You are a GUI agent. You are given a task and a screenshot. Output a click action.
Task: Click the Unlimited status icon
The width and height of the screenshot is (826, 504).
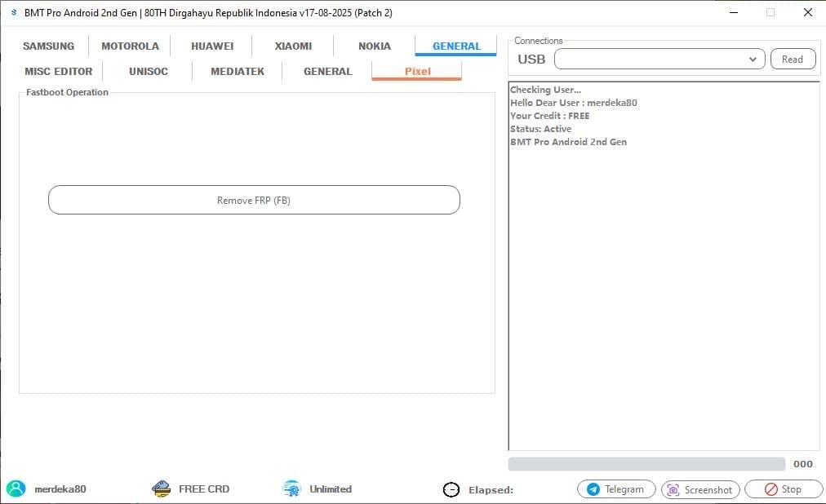point(291,489)
